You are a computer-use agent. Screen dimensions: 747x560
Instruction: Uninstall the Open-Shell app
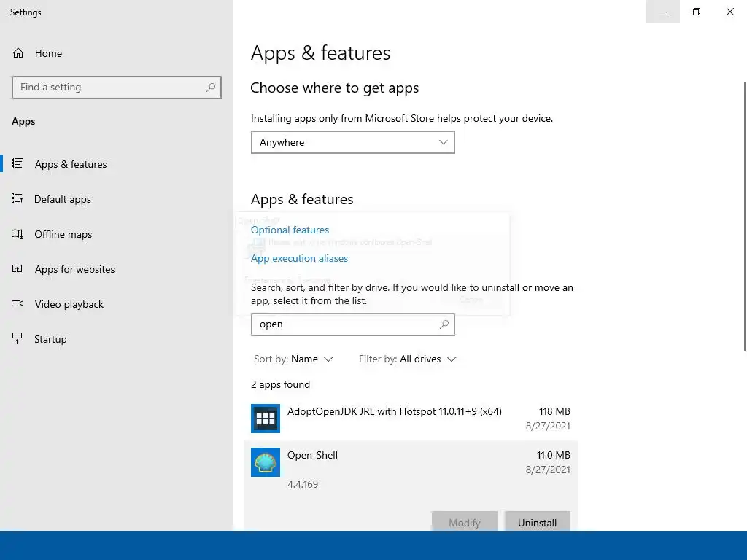coord(537,523)
